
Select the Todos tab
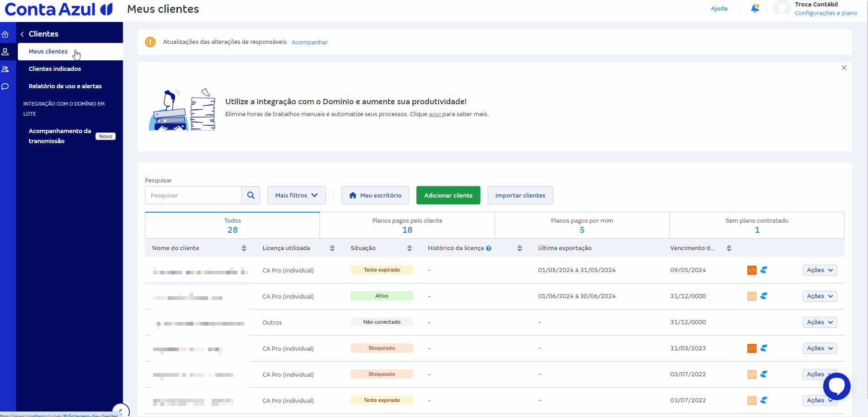pyautogui.click(x=232, y=225)
